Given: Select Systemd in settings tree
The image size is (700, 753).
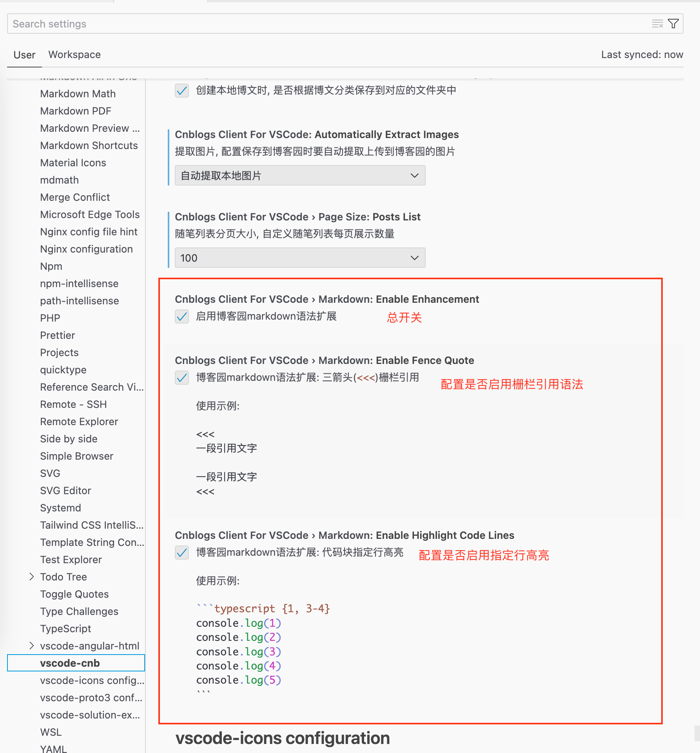Looking at the screenshot, I should point(61,508).
